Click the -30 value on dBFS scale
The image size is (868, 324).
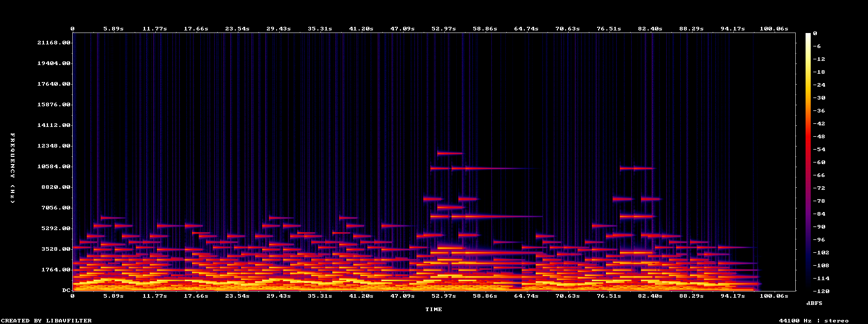[818, 98]
